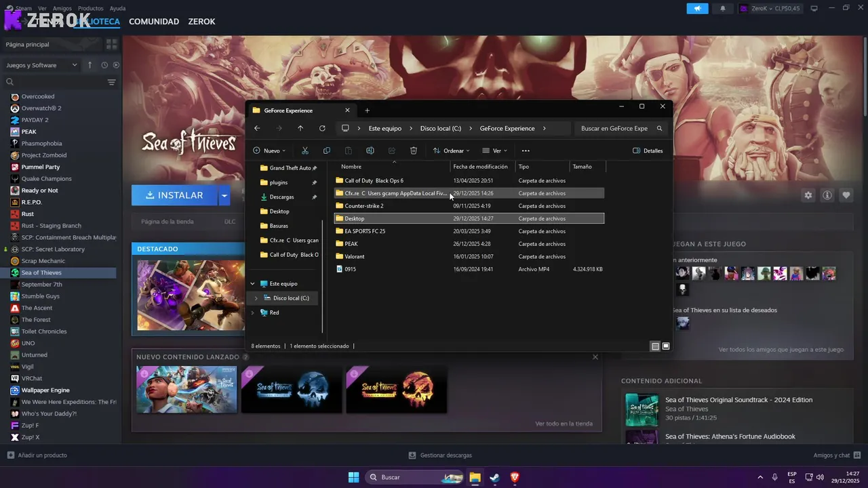868x488 pixels.
Task: Open Amigos y chat
Action: coord(836,455)
